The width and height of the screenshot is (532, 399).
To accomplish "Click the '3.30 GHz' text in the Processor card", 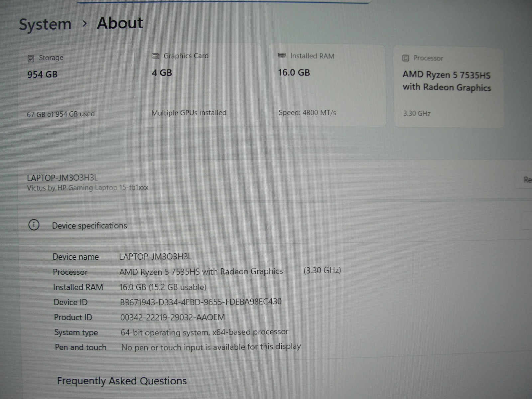I will [417, 113].
